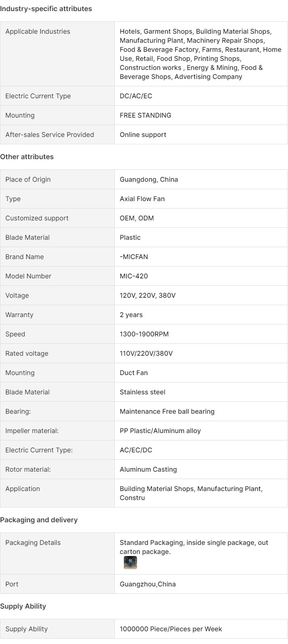This screenshot has height=644, width=288.
Task: Click the Online support value
Action: (x=143, y=134)
